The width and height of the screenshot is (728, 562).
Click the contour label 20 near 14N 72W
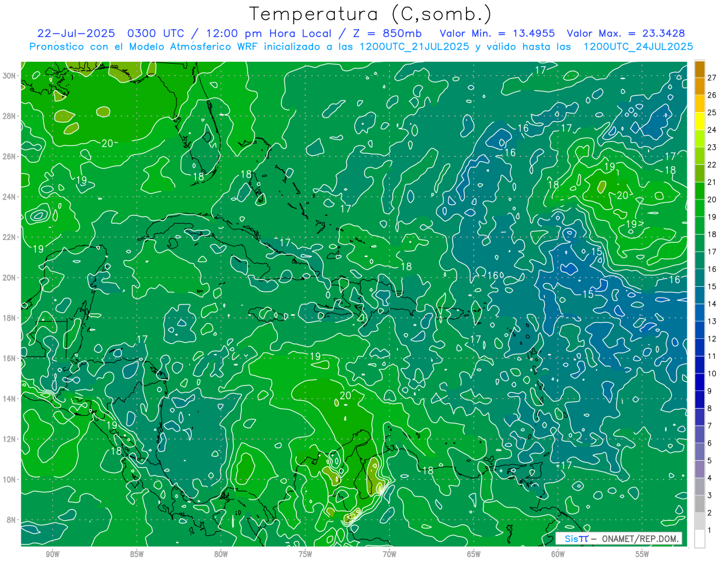tap(346, 396)
